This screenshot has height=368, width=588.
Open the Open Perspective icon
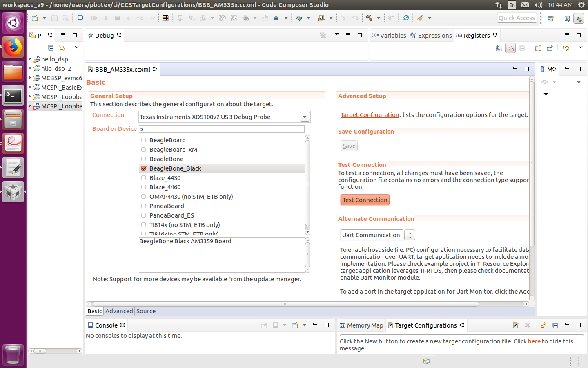click(x=550, y=18)
